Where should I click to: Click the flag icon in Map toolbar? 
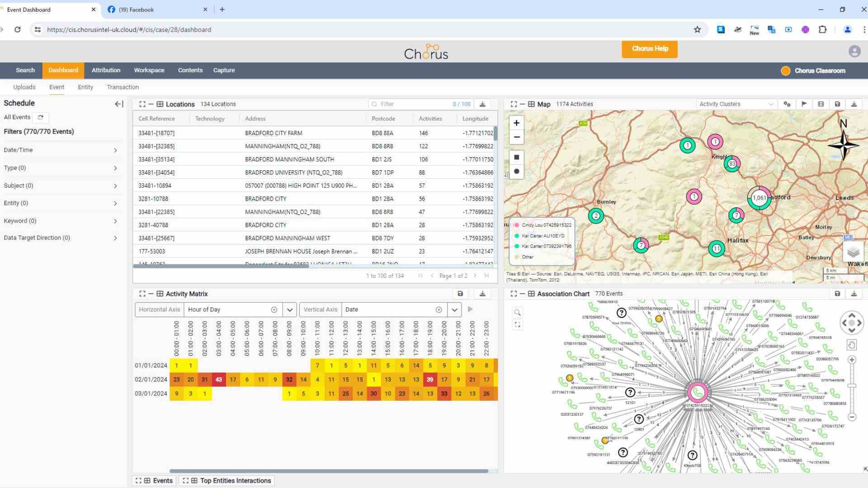point(804,104)
